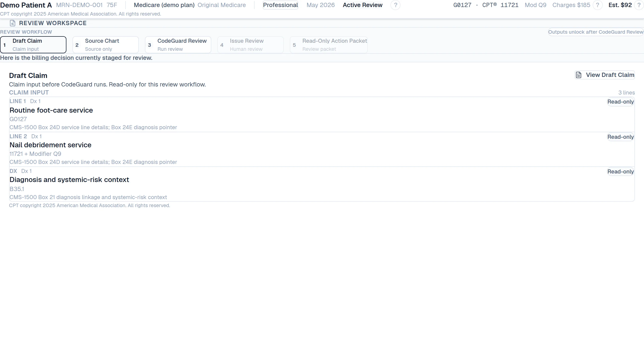The image size is (644, 362).
Task: Click the View Draft Claim button
Action: pos(605,75)
